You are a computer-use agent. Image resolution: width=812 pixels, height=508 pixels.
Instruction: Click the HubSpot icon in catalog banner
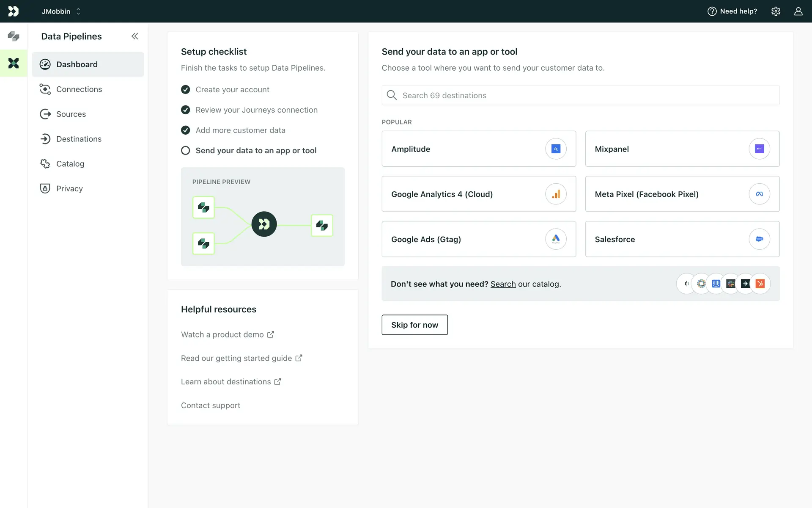pos(760,284)
